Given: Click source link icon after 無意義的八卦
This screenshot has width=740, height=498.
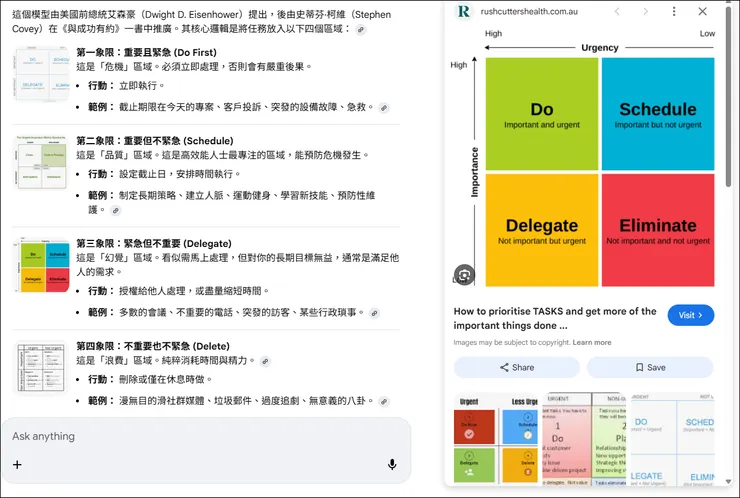Looking at the screenshot, I should click(384, 402).
